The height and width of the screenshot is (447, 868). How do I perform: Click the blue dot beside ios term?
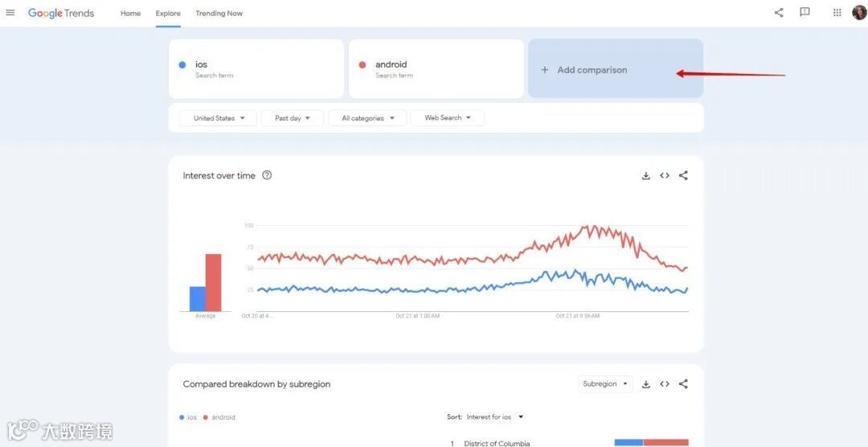(182, 65)
